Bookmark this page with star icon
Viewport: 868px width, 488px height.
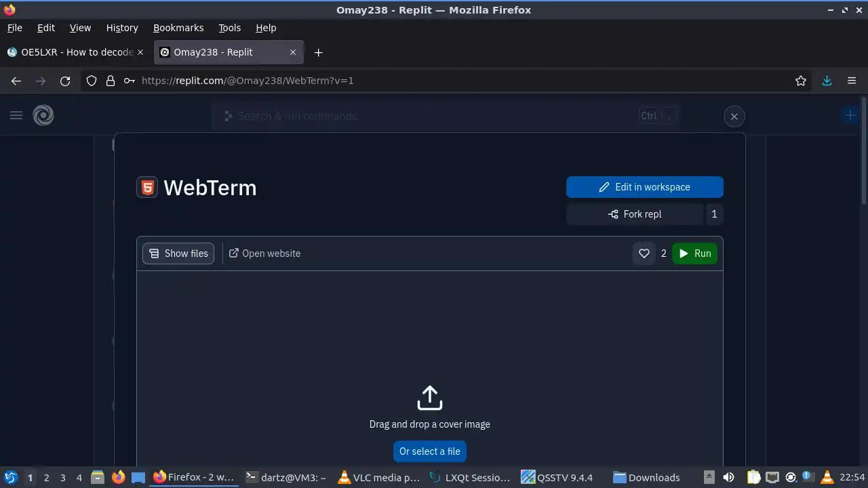(x=801, y=81)
